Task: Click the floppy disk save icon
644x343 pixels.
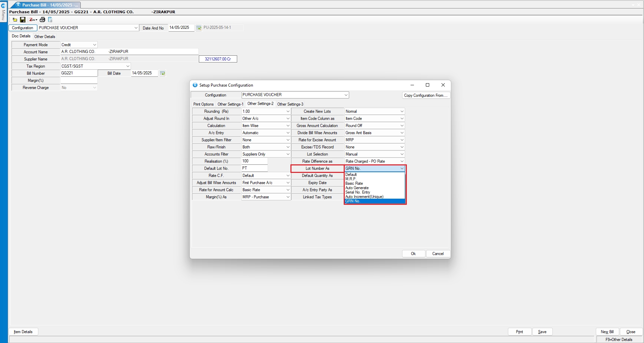Action: pyautogui.click(x=23, y=20)
